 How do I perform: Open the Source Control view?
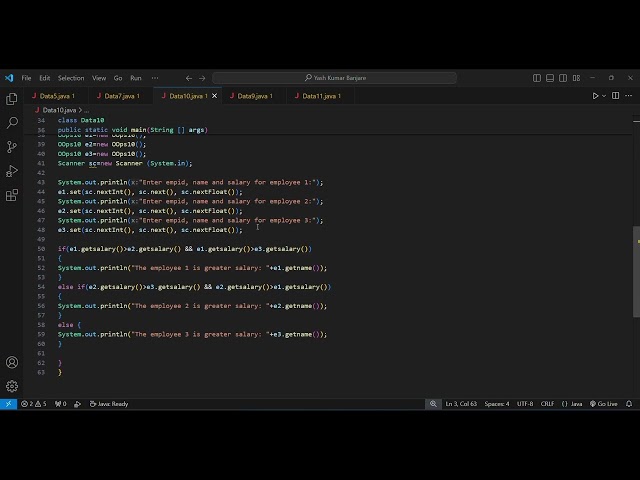point(12,147)
